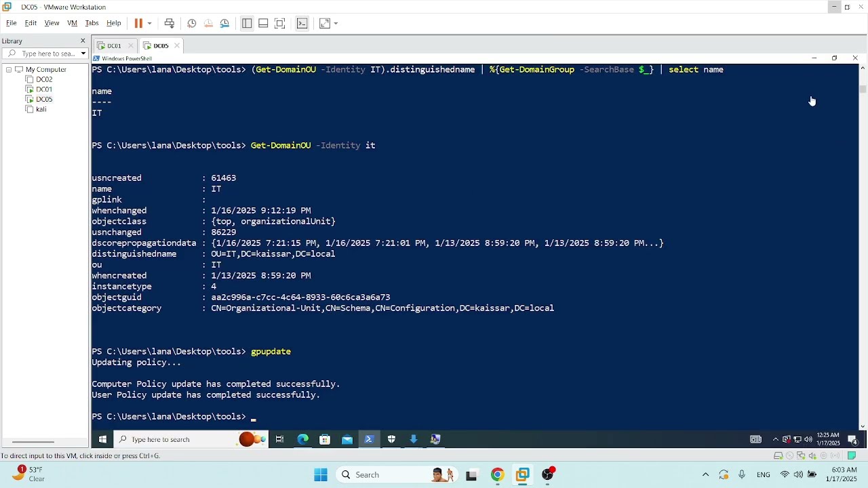Click the VMware sound device status icon

point(812,455)
